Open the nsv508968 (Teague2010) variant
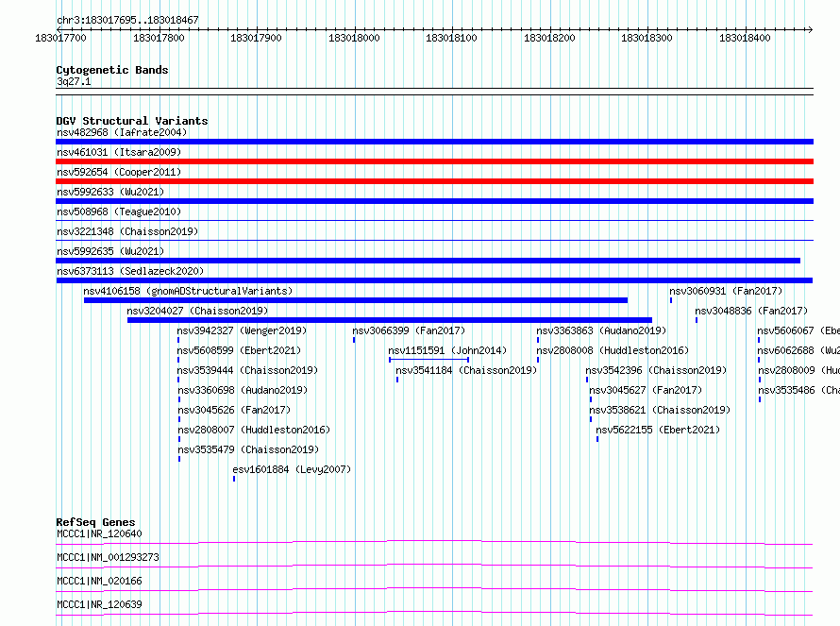Image resolution: width=840 pixels, height=626 pixels. pyautogui.click(x=119, y=211)
